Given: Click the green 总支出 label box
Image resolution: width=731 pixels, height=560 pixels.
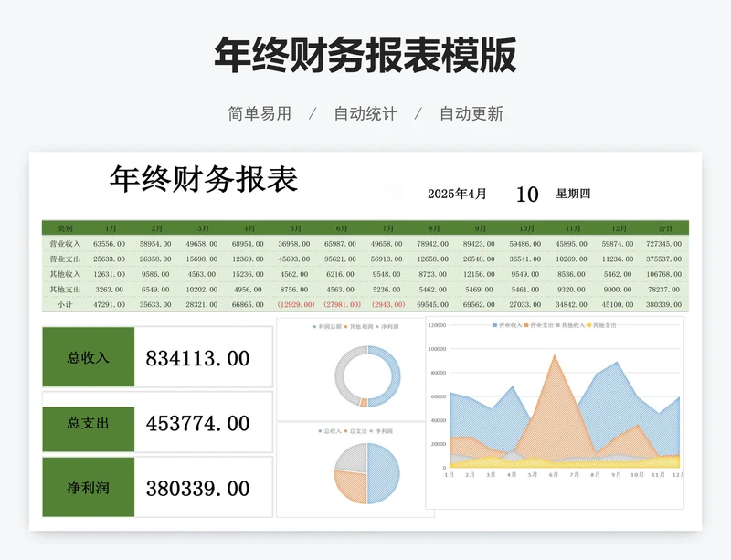Looking at the screenshot, I should coord(88,429).
